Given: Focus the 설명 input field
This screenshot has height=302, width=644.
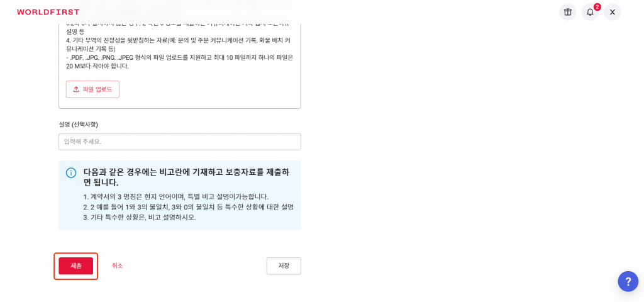Looking at the screenshot, I should tap(180, 142).
